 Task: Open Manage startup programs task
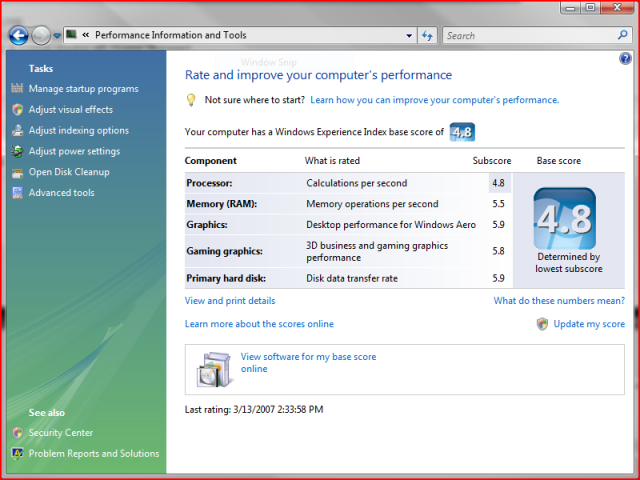click(x=84, y=89)
